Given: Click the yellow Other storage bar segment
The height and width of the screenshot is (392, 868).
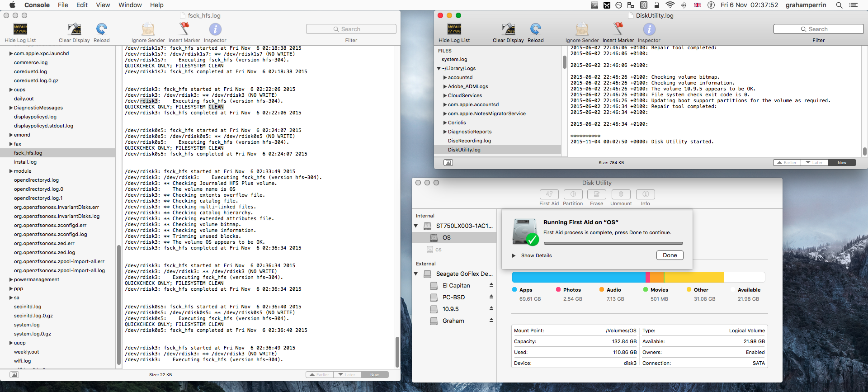Looking at the screenshot, I should (x=694, y=277).
